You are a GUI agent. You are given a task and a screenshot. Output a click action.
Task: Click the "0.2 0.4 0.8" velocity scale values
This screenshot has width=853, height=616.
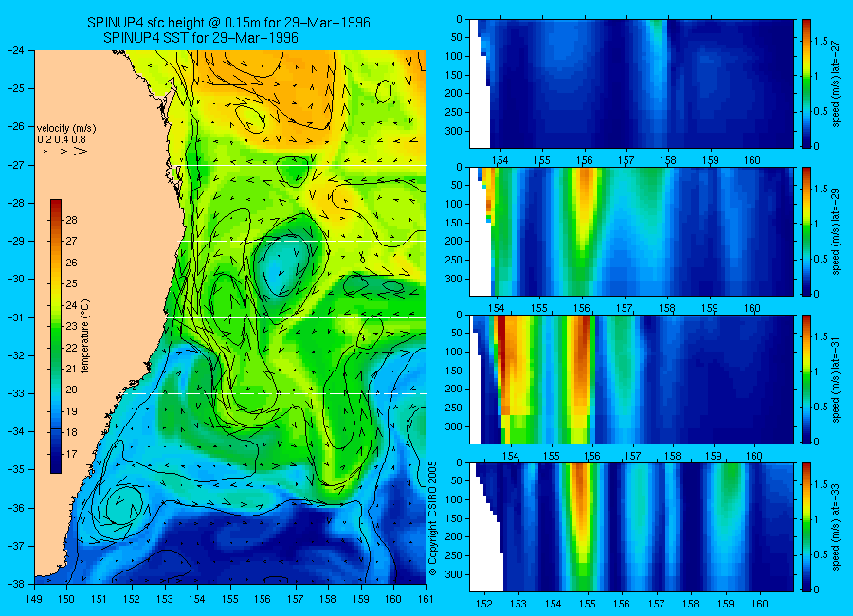(62, 140)
